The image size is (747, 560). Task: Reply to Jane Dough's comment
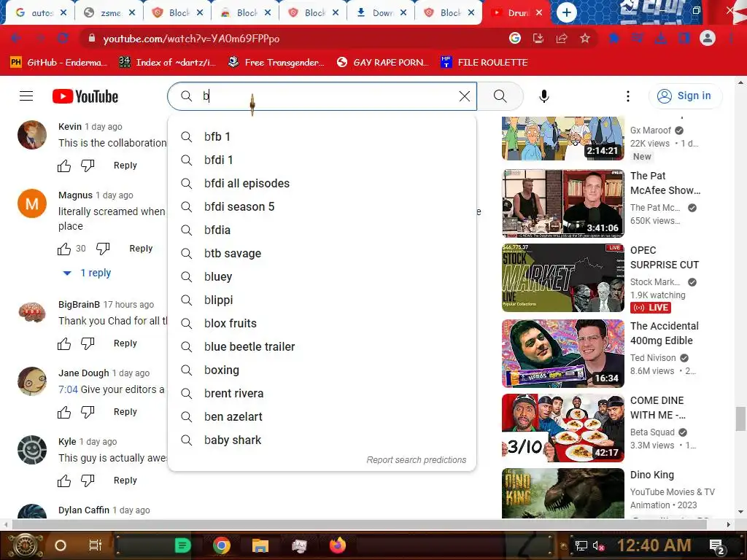click(125, 412)
